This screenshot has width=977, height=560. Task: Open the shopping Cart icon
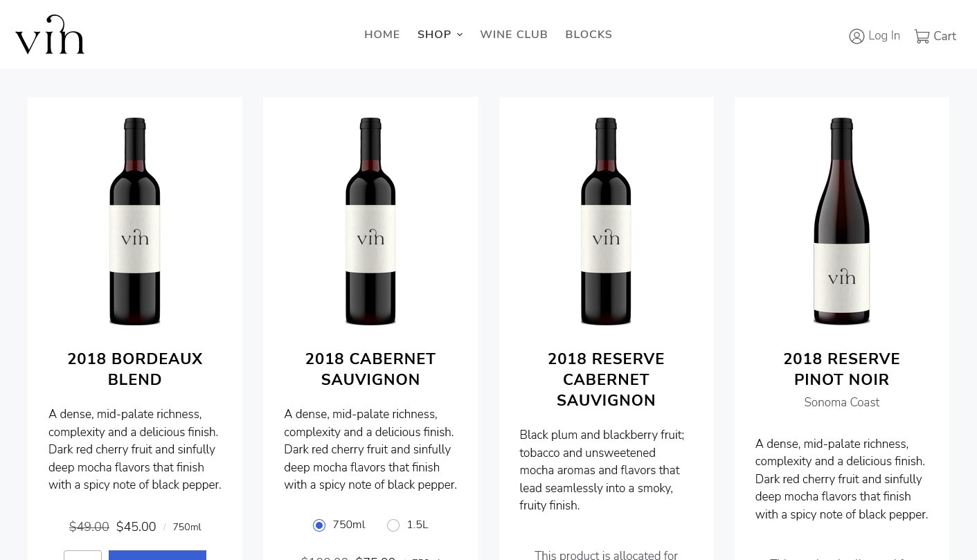tap(922, 36)
